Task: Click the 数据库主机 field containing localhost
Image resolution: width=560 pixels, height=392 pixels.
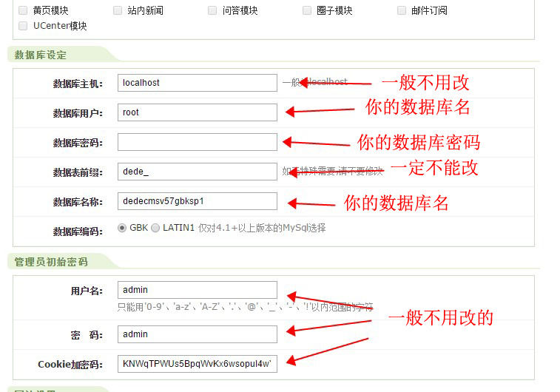Action: (197, 83)
